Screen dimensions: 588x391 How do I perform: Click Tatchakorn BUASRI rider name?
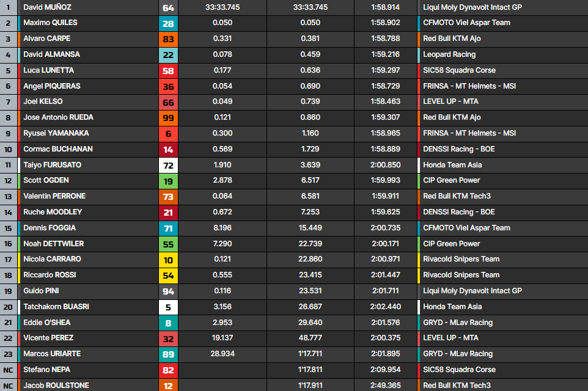click(56, 307)
